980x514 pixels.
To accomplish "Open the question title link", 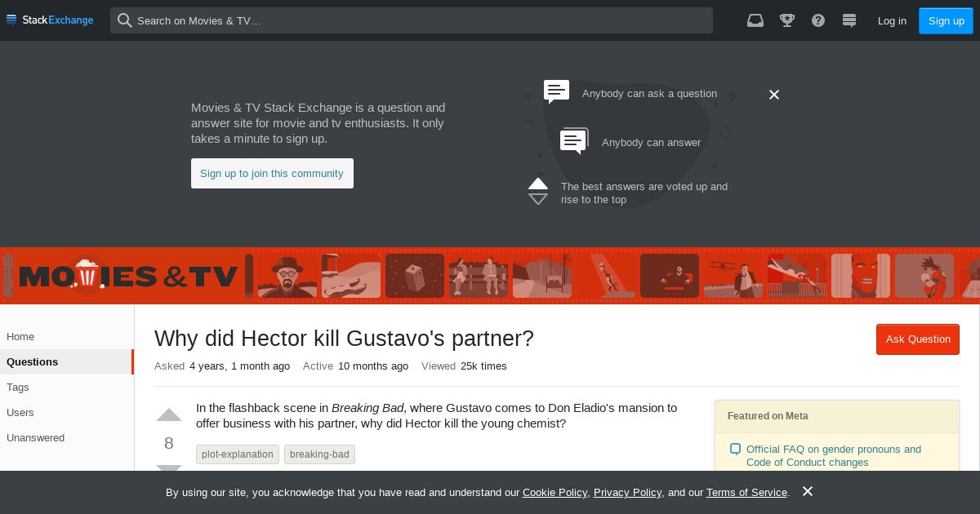I will click(344, 338).
